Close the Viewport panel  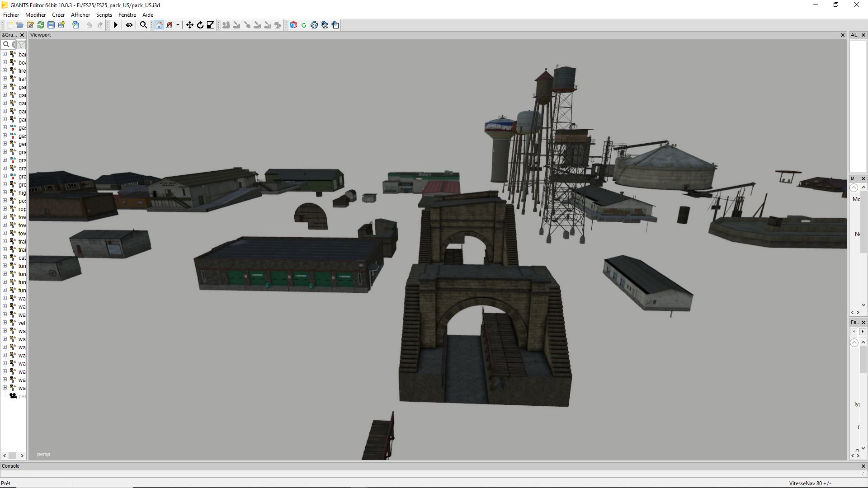coord(842,35)
